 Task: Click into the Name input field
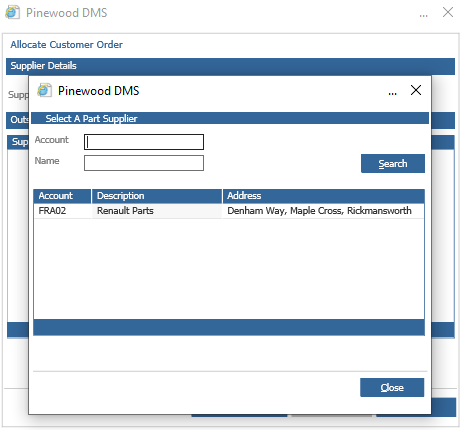pyautogui.click(x=144, y=163)
